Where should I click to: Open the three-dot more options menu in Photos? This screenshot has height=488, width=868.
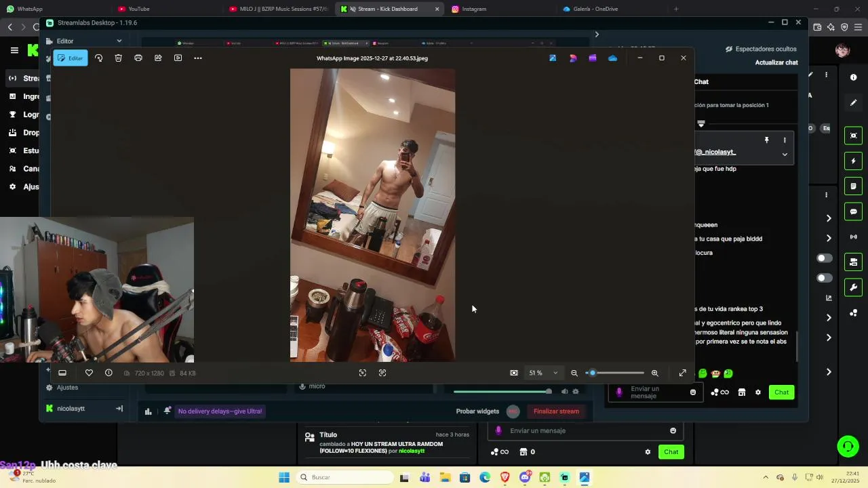198,58
